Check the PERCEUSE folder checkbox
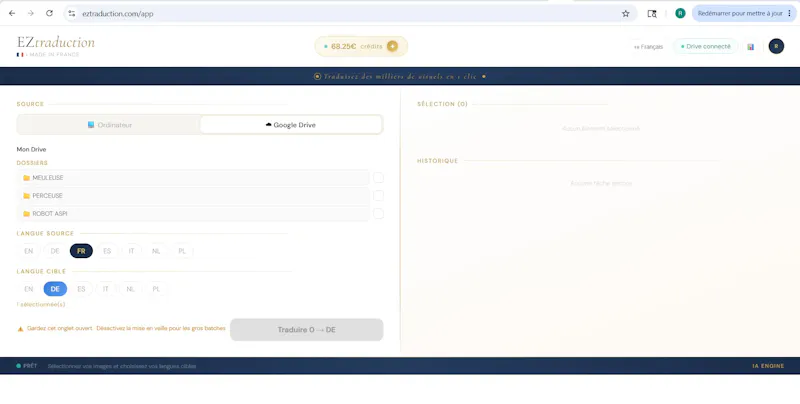The image size is (800, 404). [378, 196]
